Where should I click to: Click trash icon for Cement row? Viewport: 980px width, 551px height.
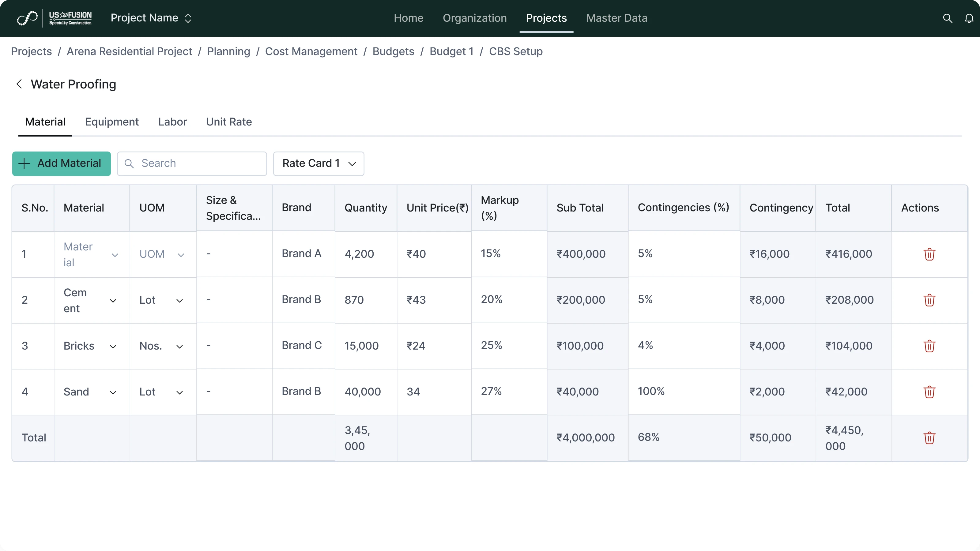(929, 300)
